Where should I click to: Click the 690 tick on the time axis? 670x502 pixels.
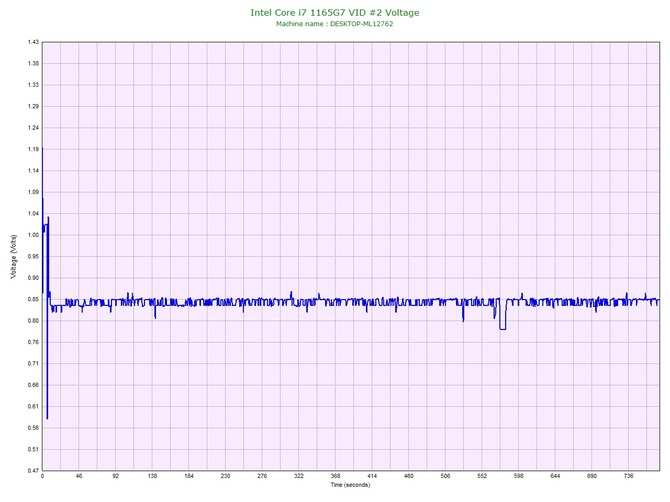point(592,476)
